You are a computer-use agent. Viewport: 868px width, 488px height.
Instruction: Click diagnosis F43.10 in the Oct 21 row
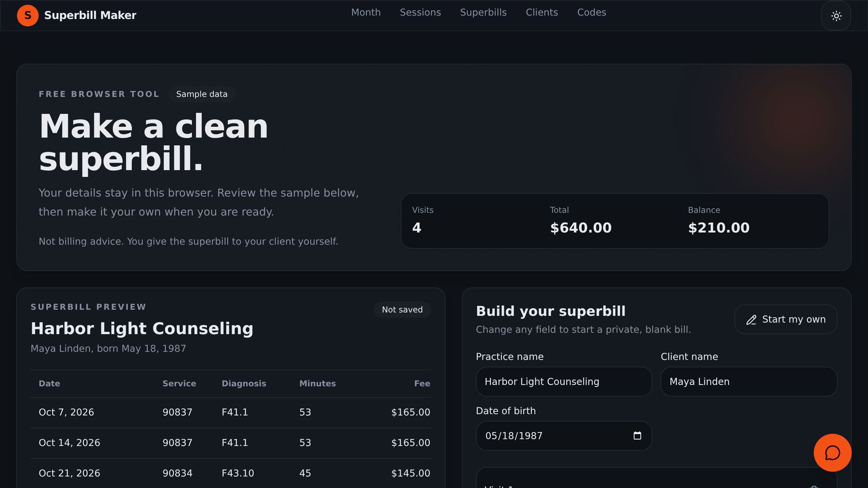238,473
